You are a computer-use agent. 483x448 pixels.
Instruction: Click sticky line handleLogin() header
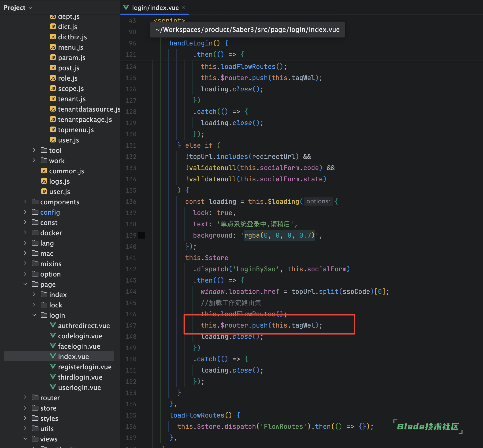(x=198, y=43)
